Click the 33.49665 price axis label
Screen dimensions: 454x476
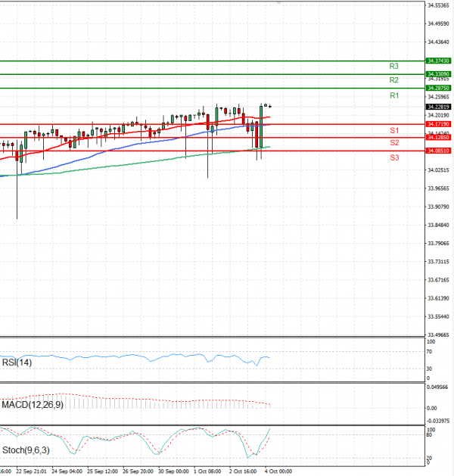[x=439, y=334]
